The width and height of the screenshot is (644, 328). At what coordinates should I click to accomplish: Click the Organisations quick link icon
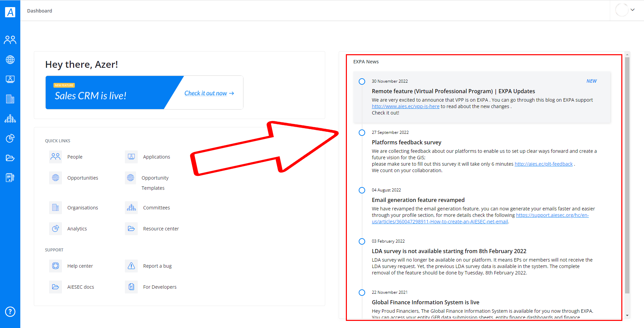(55, 208)
